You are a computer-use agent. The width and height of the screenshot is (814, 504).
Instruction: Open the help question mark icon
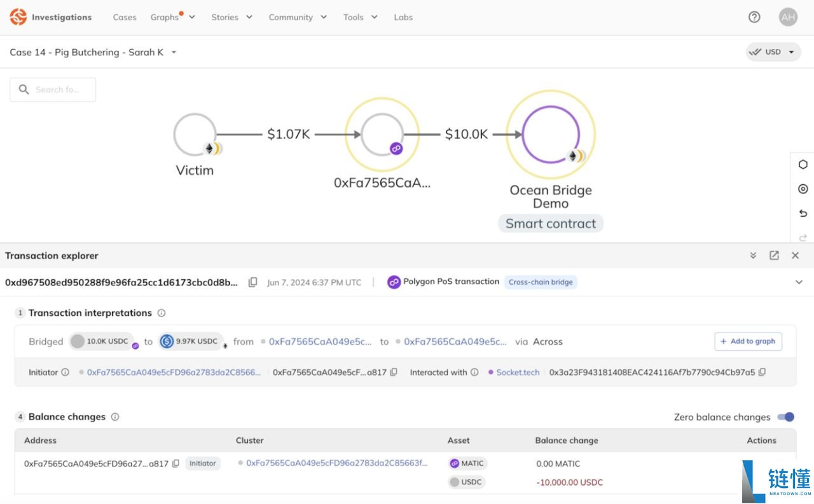point(754,17)
